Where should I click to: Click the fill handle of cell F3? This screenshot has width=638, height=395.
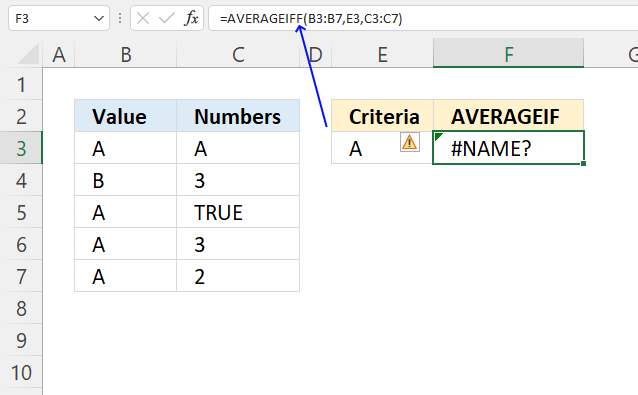click(583, 164)
